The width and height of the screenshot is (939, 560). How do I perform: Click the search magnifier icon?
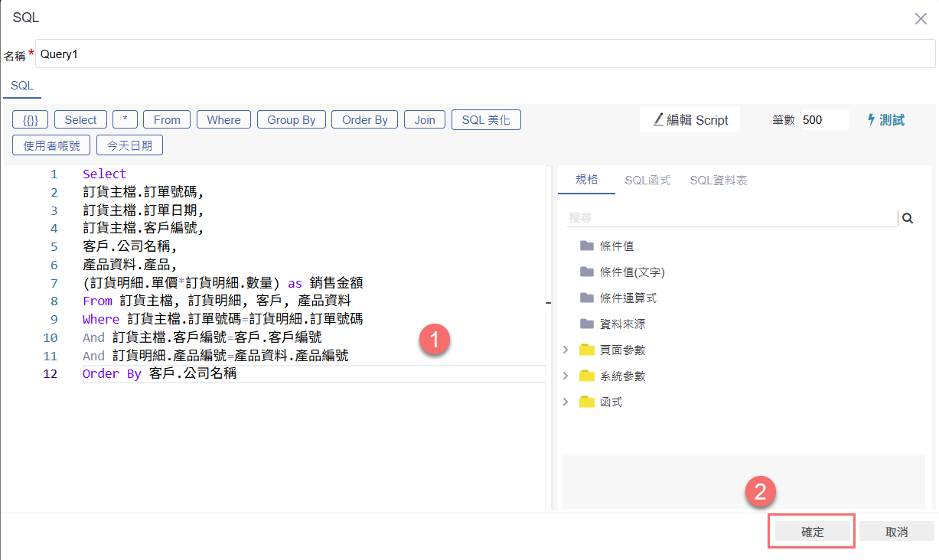pos(908,218)
